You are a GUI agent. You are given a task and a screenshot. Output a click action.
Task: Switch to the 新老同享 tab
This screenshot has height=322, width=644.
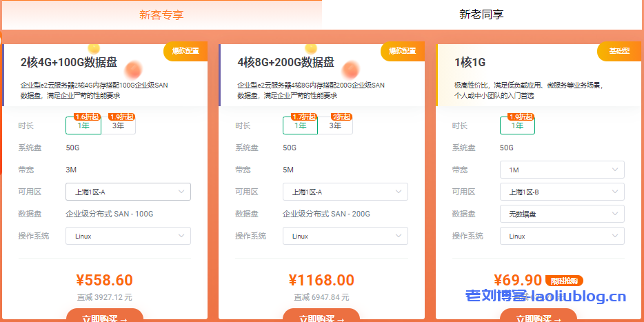481,14
